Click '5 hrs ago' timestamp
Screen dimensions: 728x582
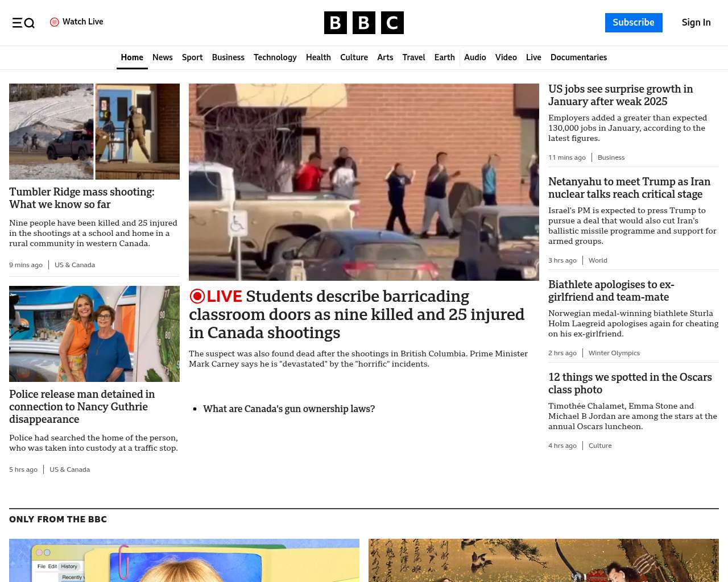23,469
